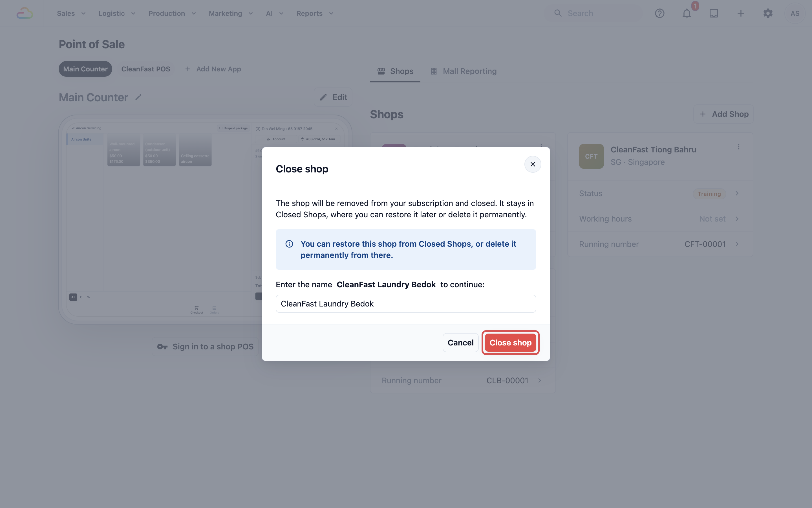Click the info icon in the blue notice
Viewport: 812px width, 508px height.
289,244
